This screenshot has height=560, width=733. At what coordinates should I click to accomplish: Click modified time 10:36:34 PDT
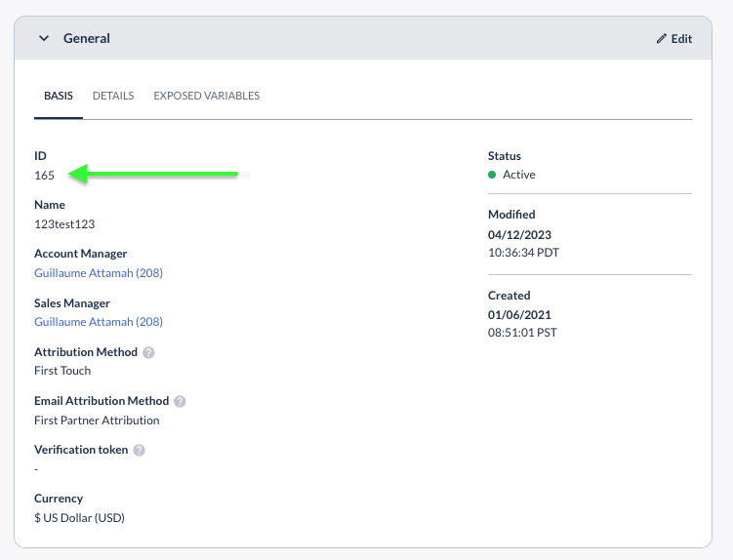click(x=523, y=253)
